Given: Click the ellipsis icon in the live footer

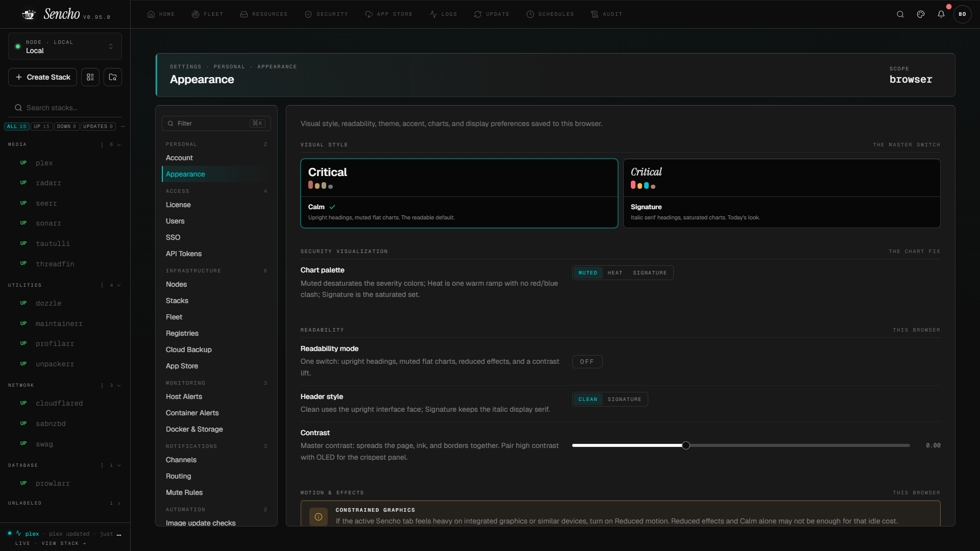Looking at the screenshot, I should (x=119, y=534).
